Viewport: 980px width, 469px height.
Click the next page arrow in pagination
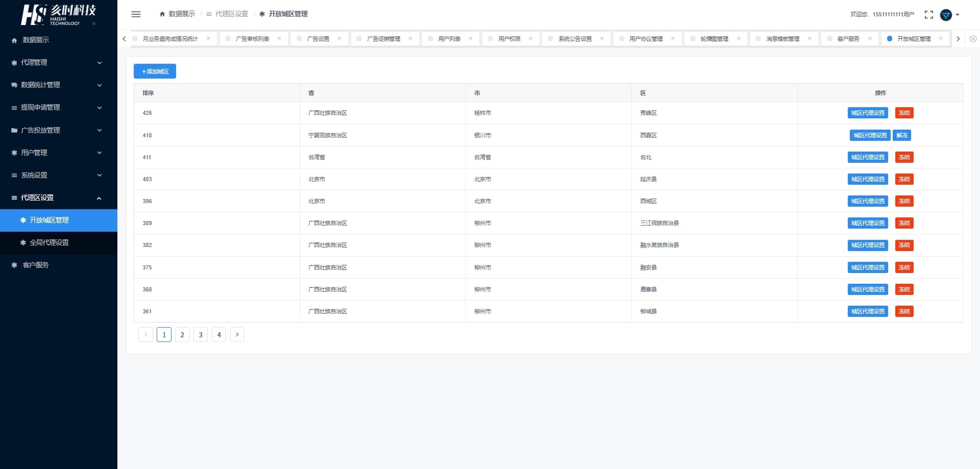click(237, 335)
